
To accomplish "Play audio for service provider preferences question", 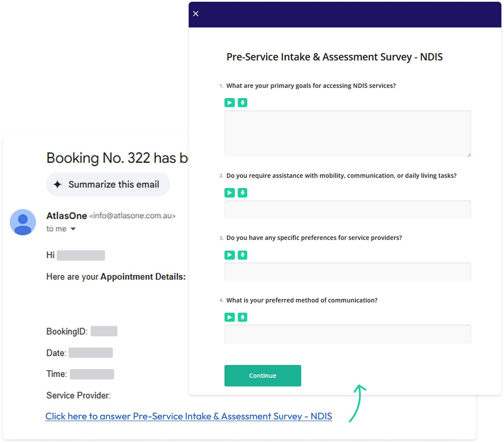I will [x=229, y=255].
